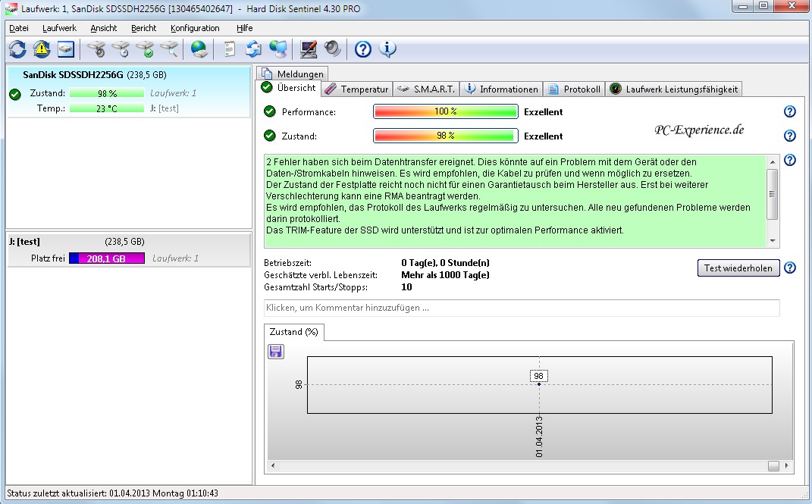Click the Temp. 23 °C bar in disk list
This screenshot has height=504, width=812.
[107, 108]
